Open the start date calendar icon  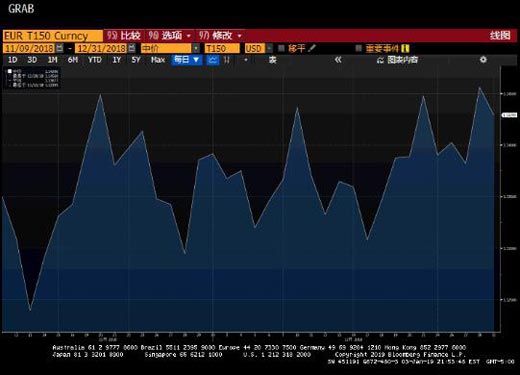(59, 48)
